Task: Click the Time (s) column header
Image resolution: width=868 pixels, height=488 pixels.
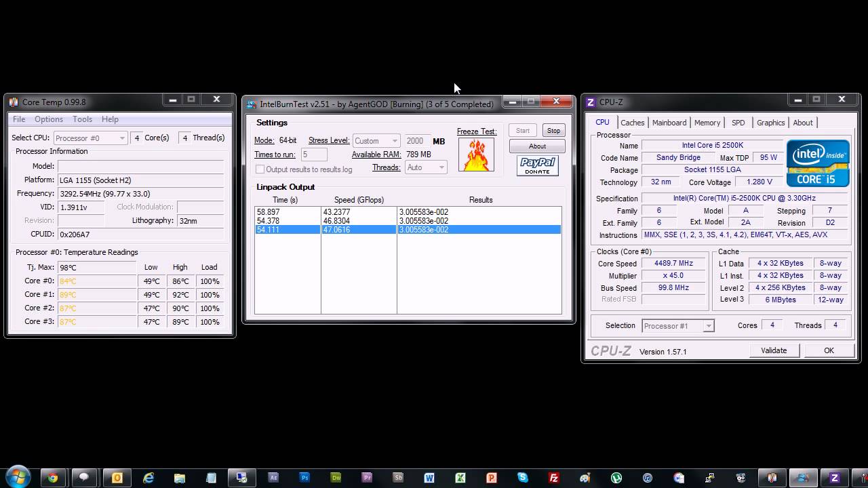Action: [285, 200]
